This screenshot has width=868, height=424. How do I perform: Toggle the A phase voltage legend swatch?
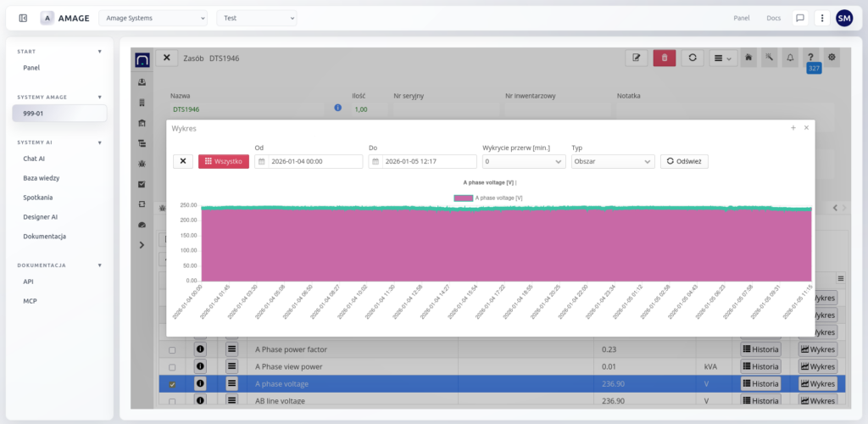464,198
